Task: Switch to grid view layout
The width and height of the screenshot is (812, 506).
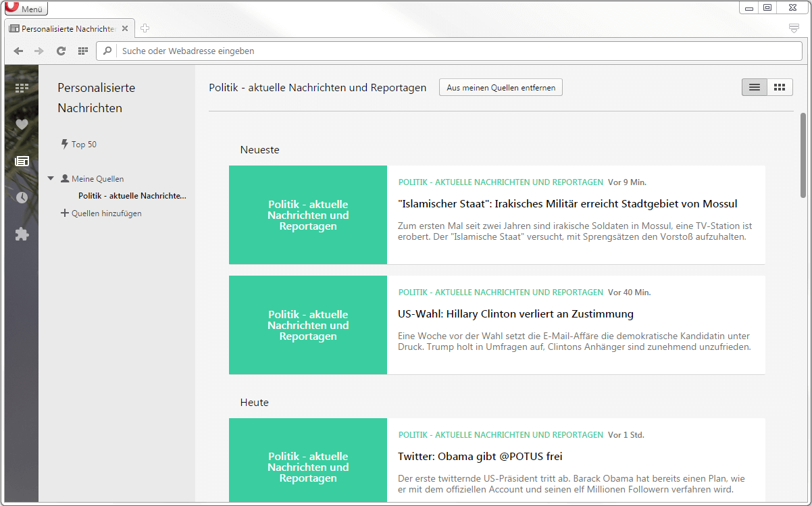Action: coord(780,87)
